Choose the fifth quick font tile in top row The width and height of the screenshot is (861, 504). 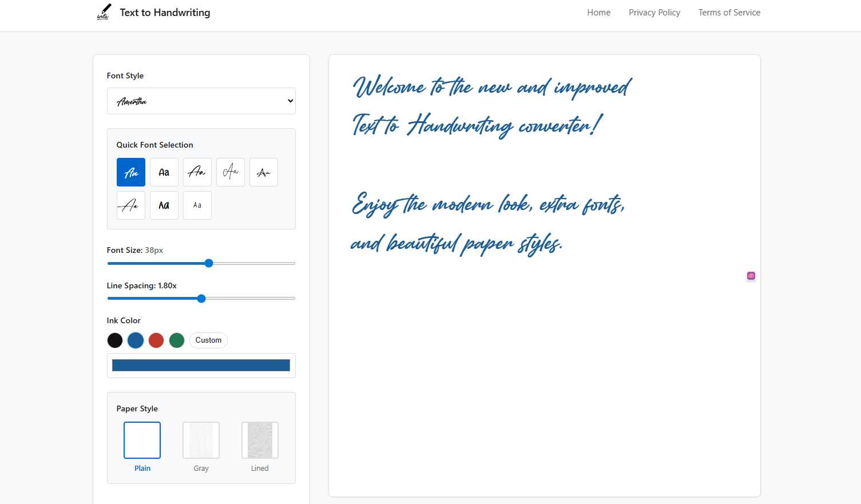coord(264,172)
